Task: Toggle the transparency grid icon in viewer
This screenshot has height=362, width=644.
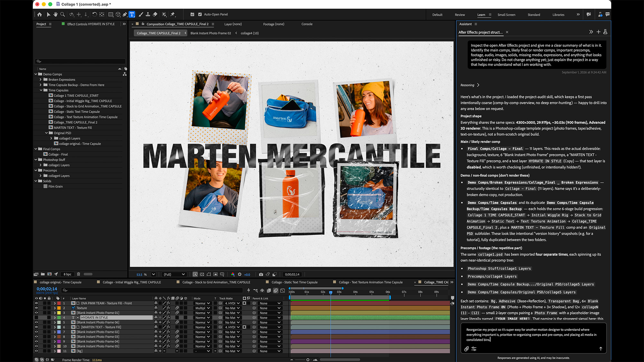Action: [x=202, y=274]
